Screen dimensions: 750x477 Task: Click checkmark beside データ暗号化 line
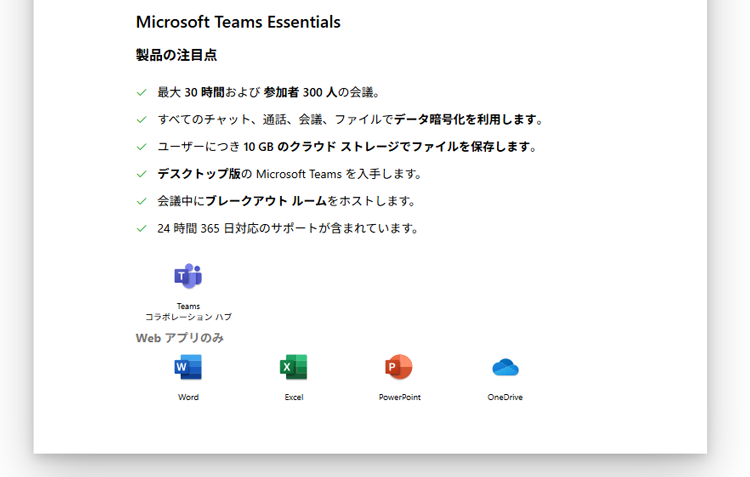point(142,120)
